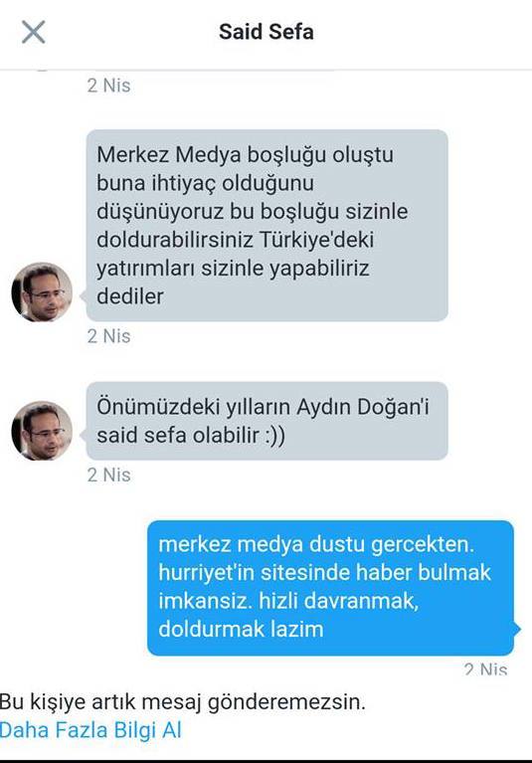The height and width of the screenshot is (763, 532).
Task: Open the "Daha Fazla Bilgi Al" link
Action: point(90,730)
